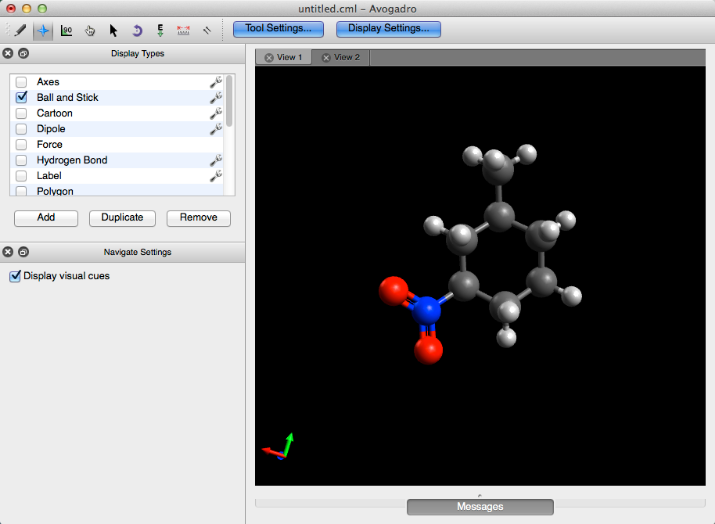Select the View 1 tab
Screen dimensions: 715x524
288,58
